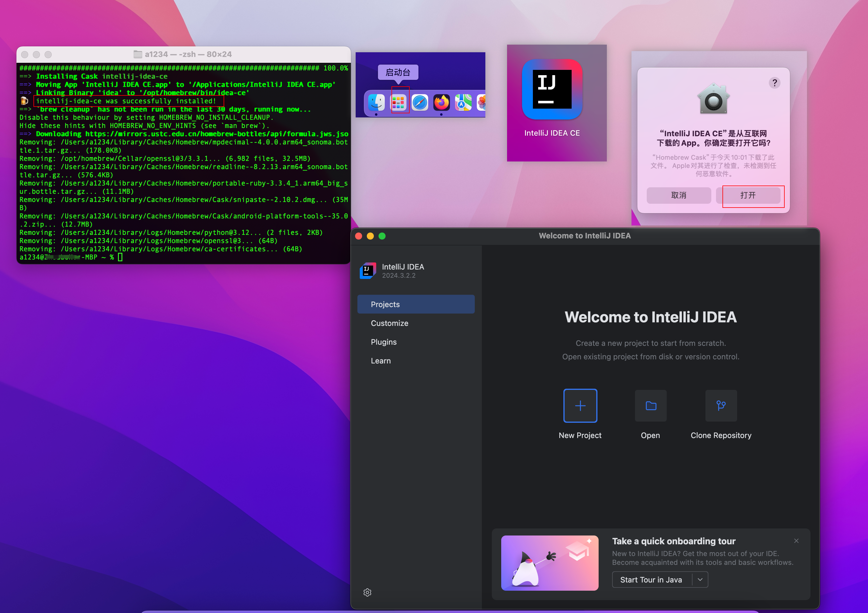Launch Safari from the dock

tap(420, 102)
